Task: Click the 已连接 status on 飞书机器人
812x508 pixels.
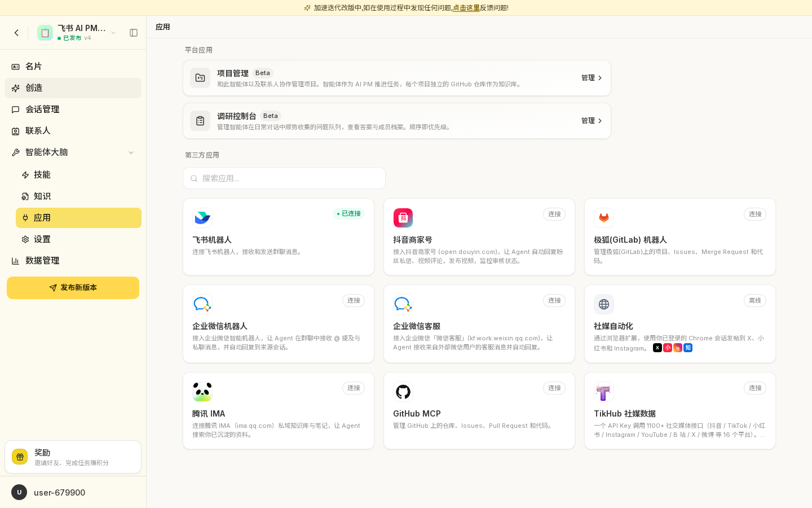Action: [348, 214]
